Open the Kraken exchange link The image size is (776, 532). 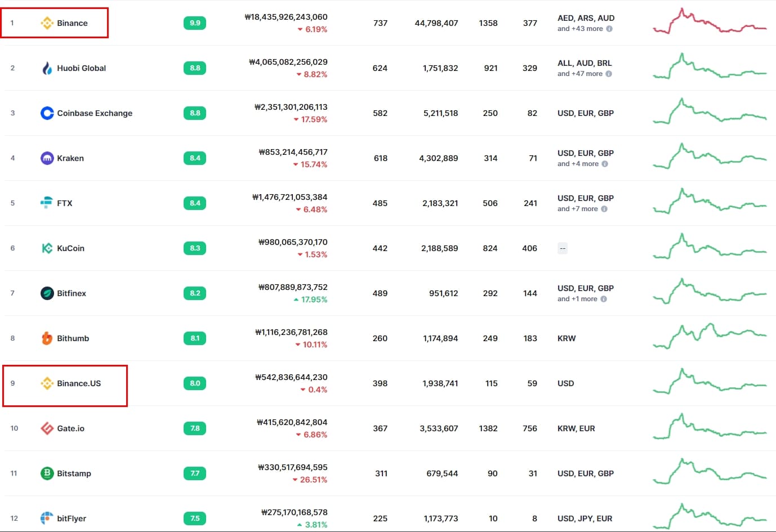pos(70,158)
